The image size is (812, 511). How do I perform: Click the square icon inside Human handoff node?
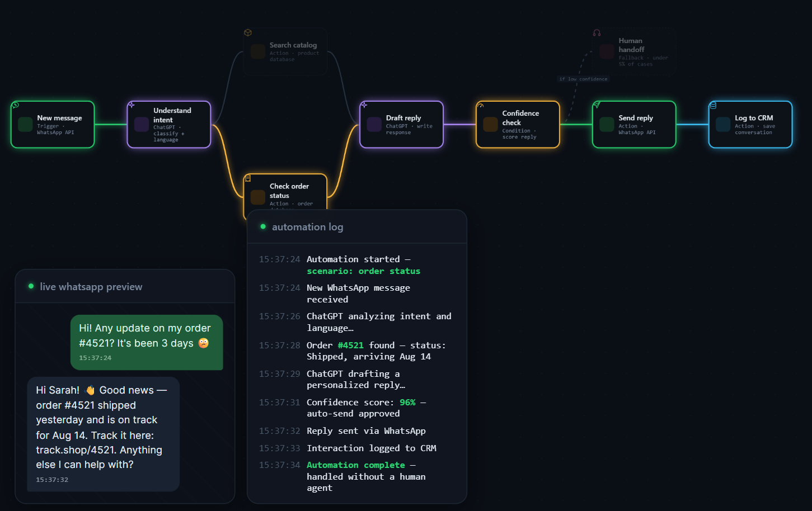[607, 52]
